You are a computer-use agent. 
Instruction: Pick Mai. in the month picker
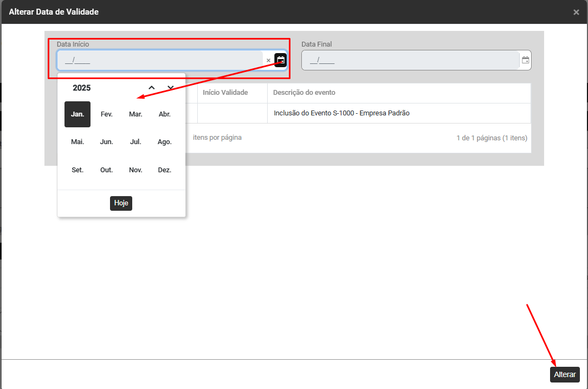[77, 142]
